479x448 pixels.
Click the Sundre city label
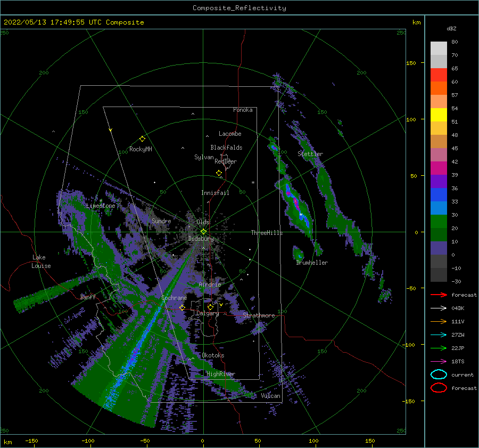161,221
